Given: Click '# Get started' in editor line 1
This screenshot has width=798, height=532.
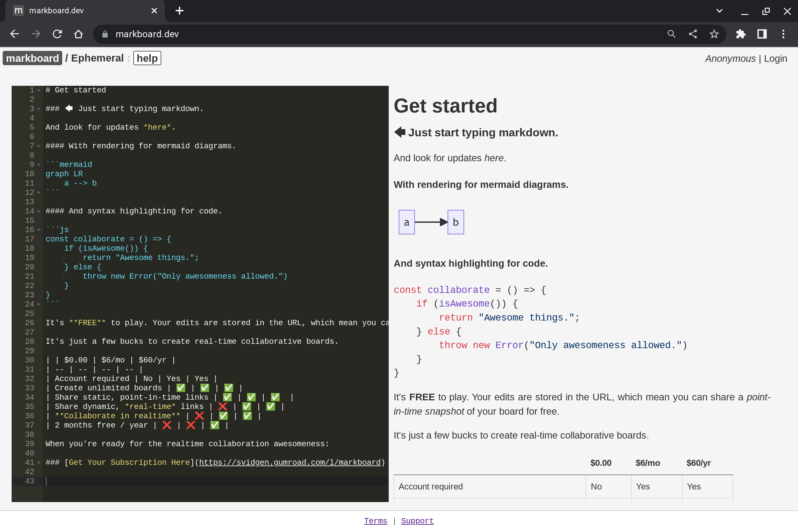Looking at the screenshot, I should pyautogui.click(x=76, y=90).
